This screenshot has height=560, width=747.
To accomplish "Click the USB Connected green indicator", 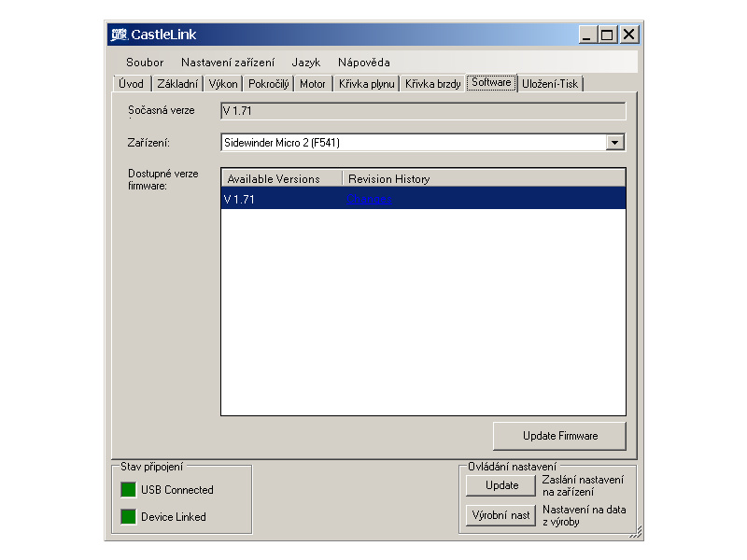I will (x=128, y=490).
